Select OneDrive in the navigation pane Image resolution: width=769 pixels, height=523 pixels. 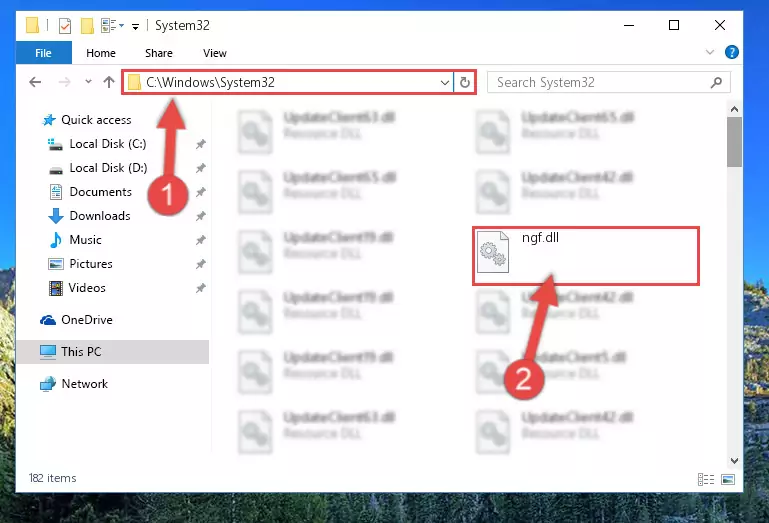pos(86,320)
